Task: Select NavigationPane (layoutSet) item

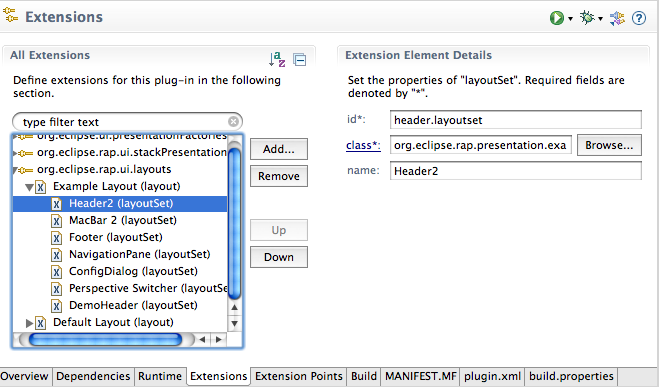Action: pos(120,254)
